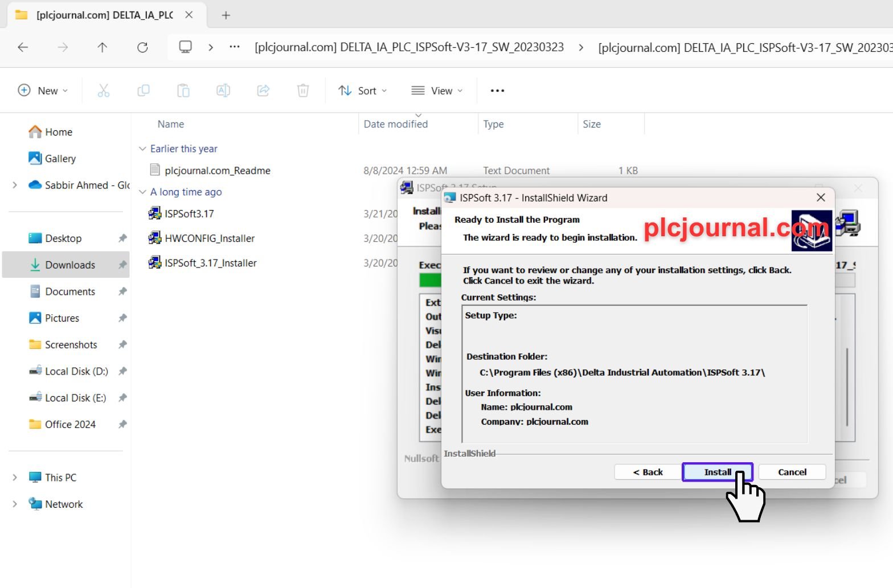
Task: Open Local Disk (D:) in sidebar
Action: [x=76, y=371]
